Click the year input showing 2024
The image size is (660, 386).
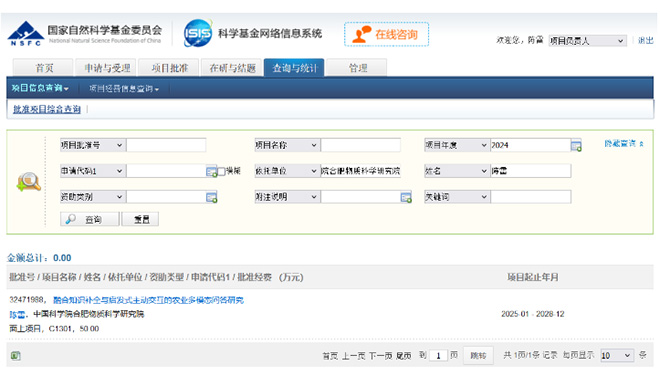pos(530,145)
